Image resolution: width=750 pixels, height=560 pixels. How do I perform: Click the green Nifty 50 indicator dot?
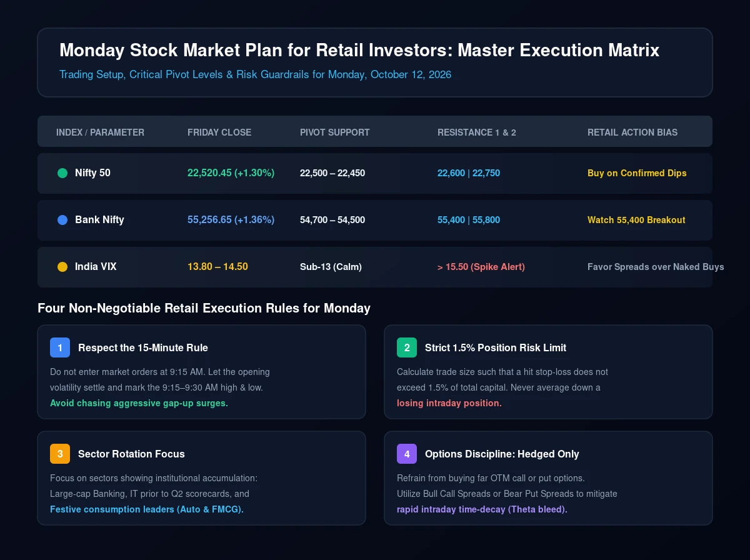coord(62,173)
